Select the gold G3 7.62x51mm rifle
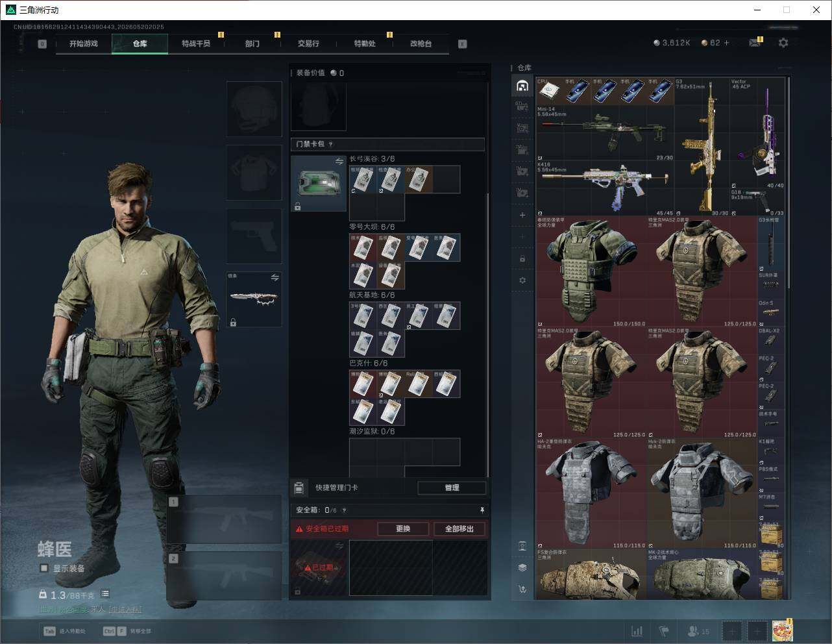Screen dimensions: 832x644 (702, 147)
